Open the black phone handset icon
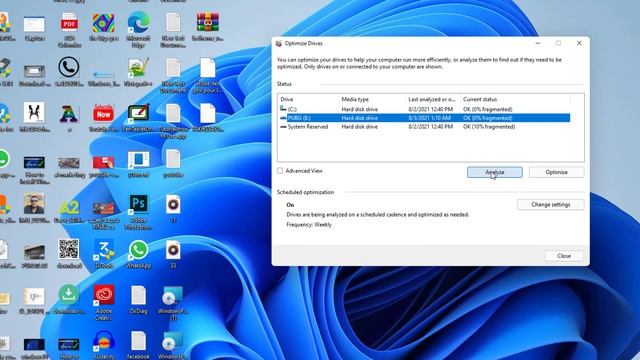The height and width of the screenshot is (360, 640). (x=69, y=67)
